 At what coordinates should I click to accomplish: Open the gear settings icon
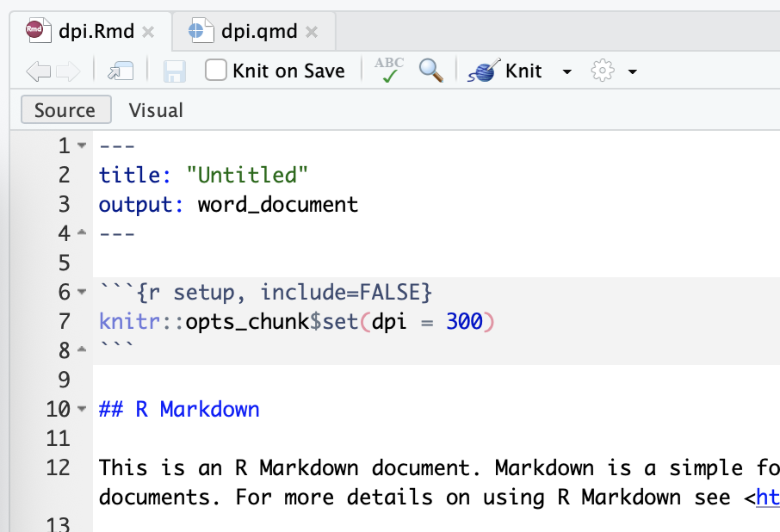(603, 71)
